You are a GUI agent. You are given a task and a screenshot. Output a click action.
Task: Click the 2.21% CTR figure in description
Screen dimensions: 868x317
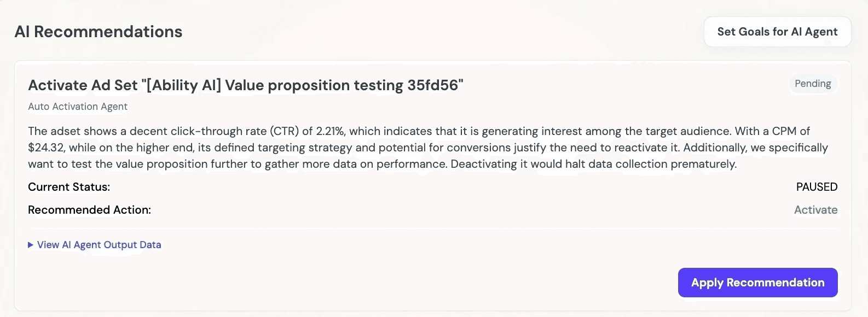(330, 131)
